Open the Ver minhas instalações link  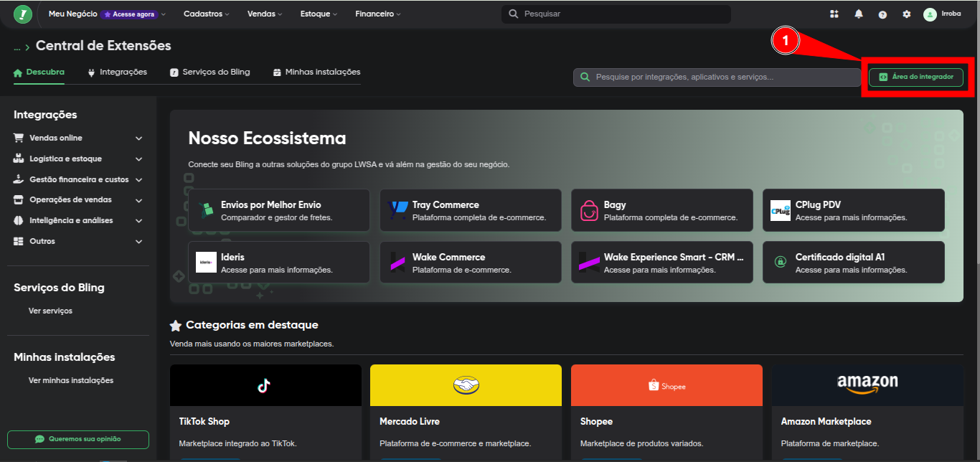click(71, 380)
